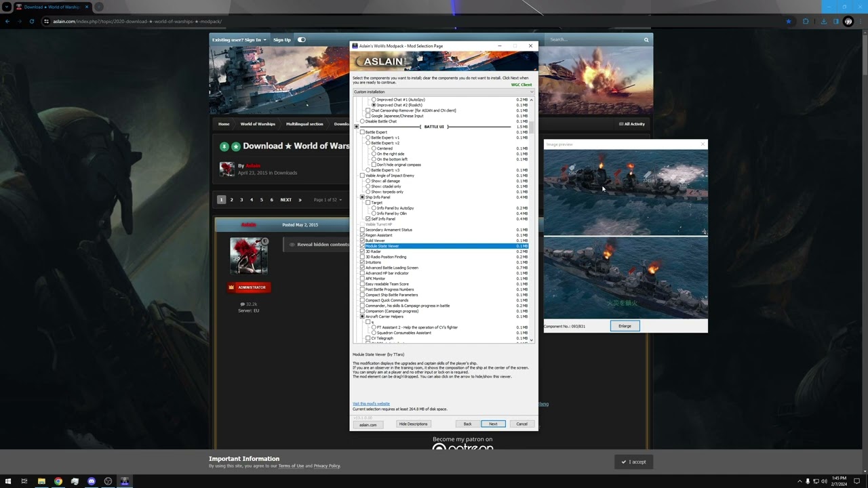Open the Existing user Sign In dropdown
The image size is (868, 488).
239,39
